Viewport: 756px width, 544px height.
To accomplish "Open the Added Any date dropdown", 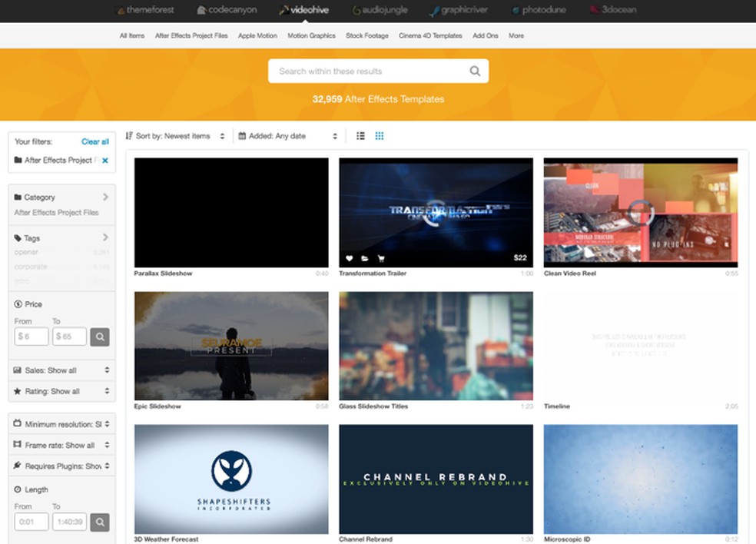I will pos(287,136).
